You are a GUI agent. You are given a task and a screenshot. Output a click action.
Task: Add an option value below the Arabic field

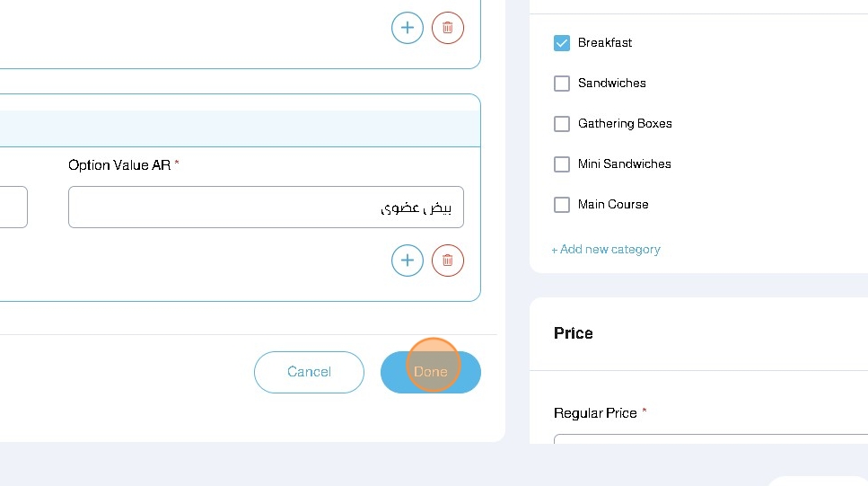click(x=408, y=261)
